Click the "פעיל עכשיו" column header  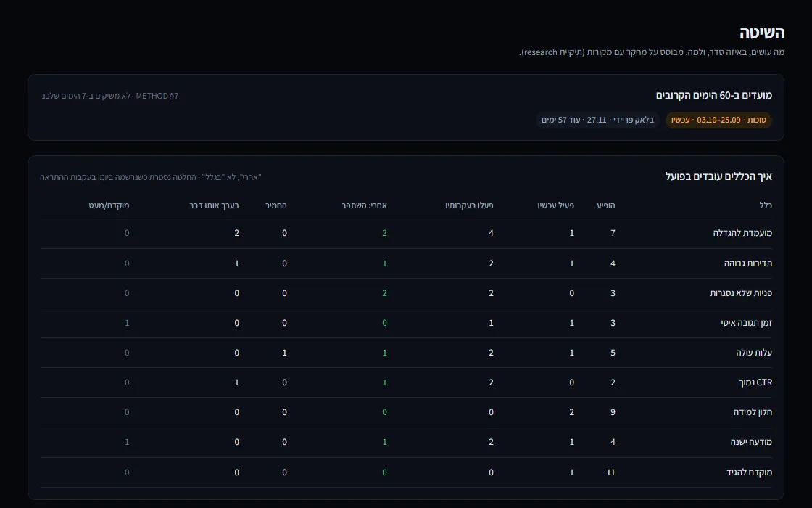pyautogui.click(x=555, y=205)
